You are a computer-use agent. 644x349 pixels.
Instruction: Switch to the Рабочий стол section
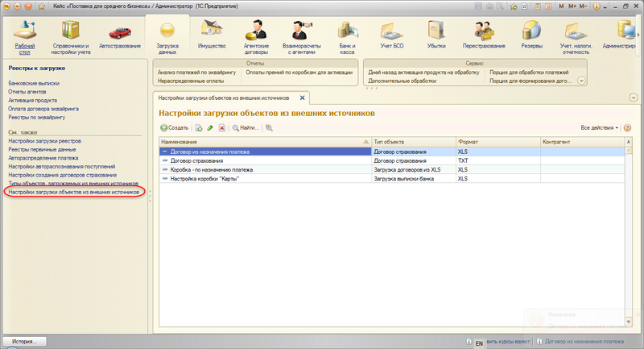26,35
